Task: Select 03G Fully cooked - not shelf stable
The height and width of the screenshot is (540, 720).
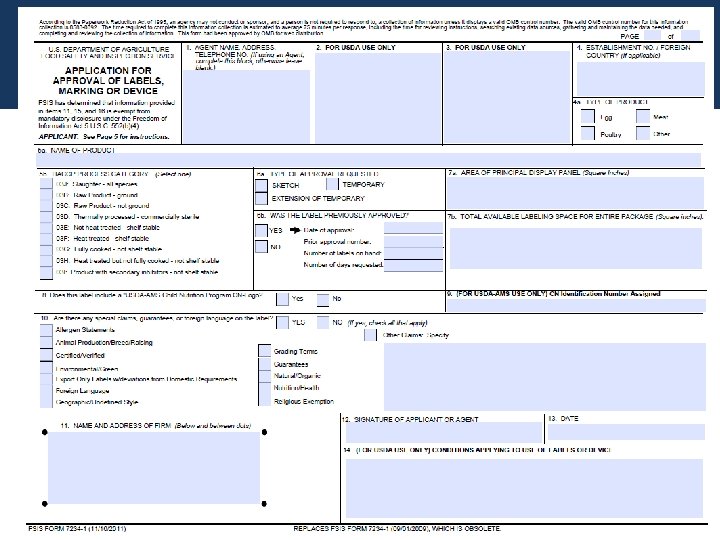Action: [x=46, y=250]
